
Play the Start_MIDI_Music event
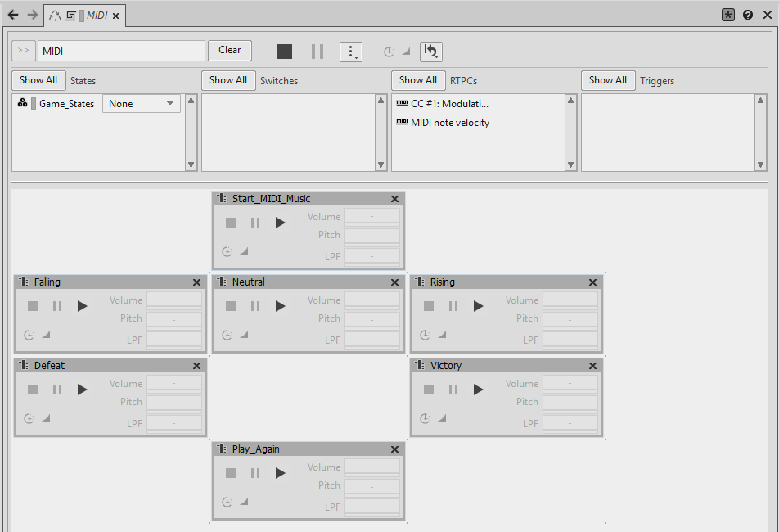click(281, 223)
